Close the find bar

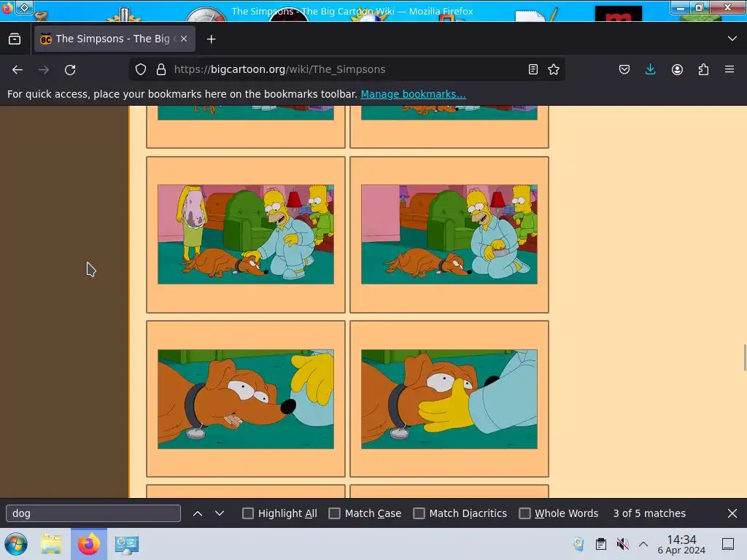pos(732,513)
